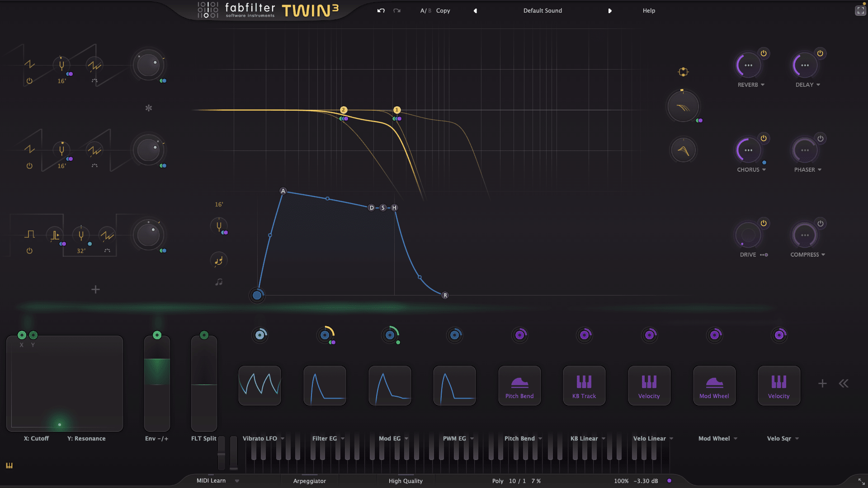Click the redo arrow icon in the top bar

point(397,10)
